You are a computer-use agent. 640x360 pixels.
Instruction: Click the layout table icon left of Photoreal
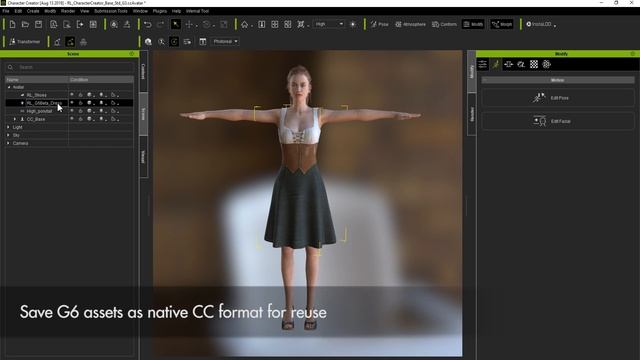[203, 42]
